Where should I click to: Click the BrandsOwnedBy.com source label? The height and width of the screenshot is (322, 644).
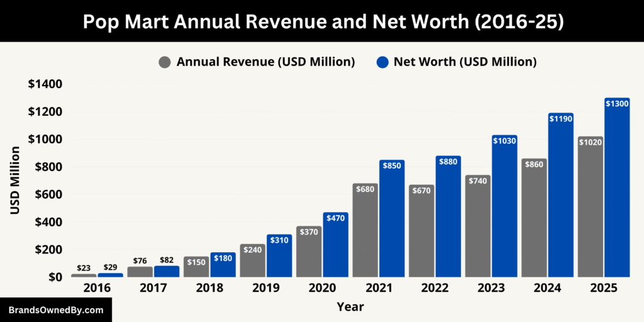click(56, 310)
